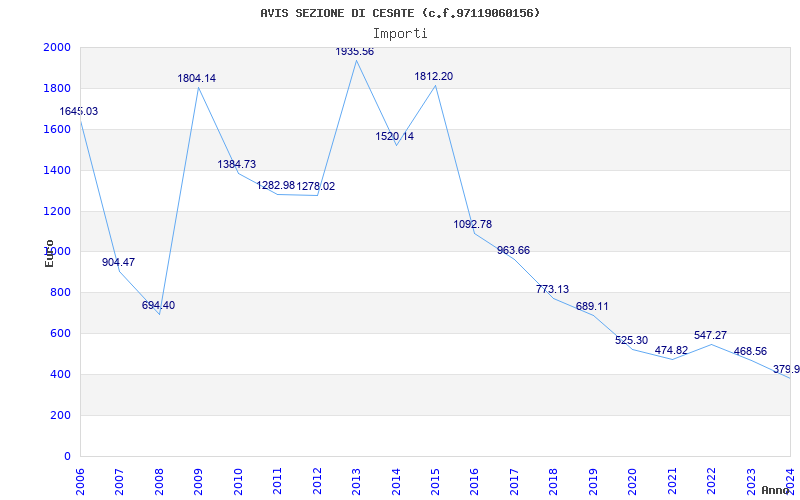800x500 pixels.
Task: Click the 1812.20 data label
Action: (x=434, y=77)
